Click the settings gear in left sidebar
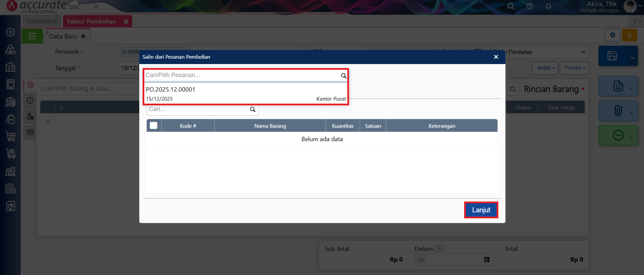 pos(10,32)
